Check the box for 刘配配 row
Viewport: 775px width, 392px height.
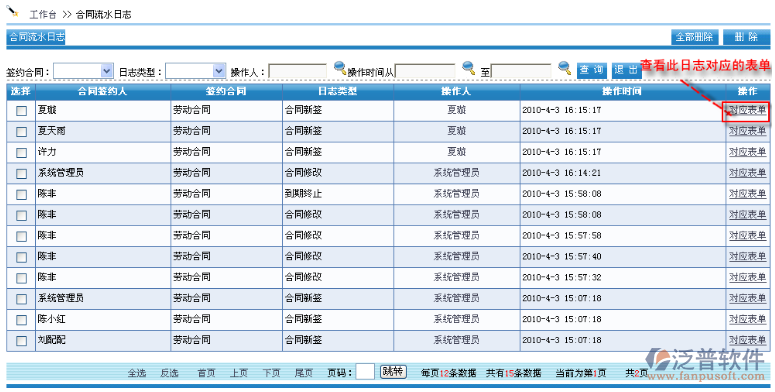click(x=21, y=341)
